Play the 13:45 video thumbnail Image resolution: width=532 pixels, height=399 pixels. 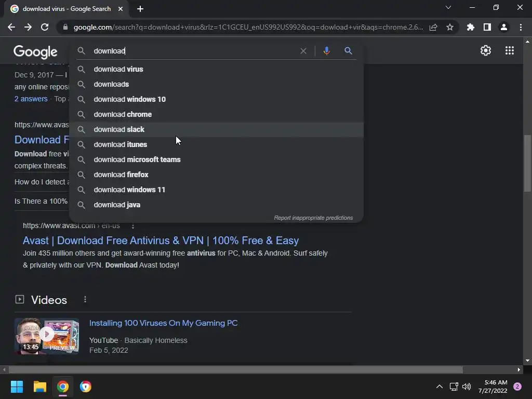[47, 336]
